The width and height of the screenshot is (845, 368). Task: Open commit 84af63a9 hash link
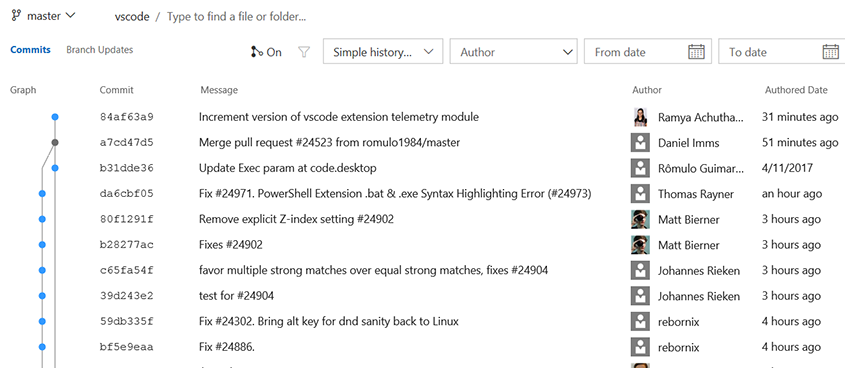click(127, 117)
